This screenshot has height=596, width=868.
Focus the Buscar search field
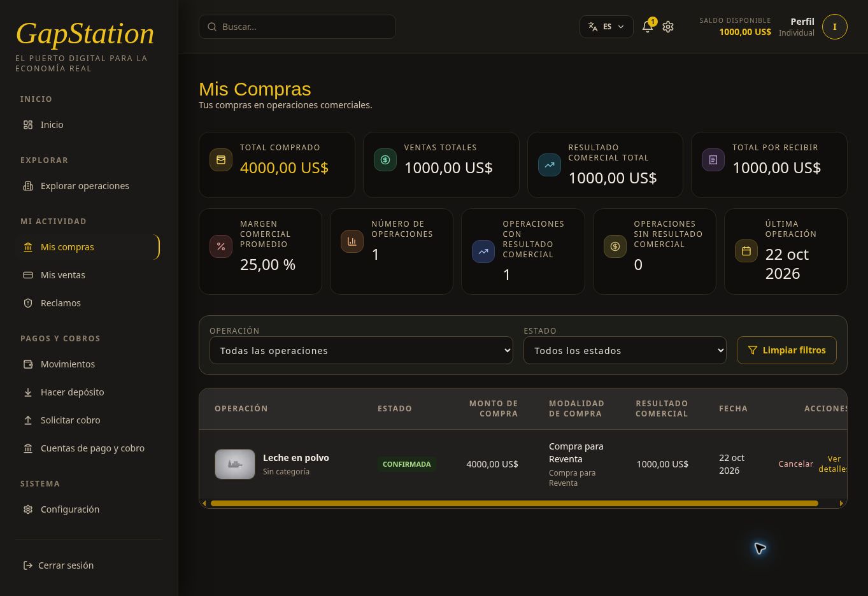[x=297, y=27]
